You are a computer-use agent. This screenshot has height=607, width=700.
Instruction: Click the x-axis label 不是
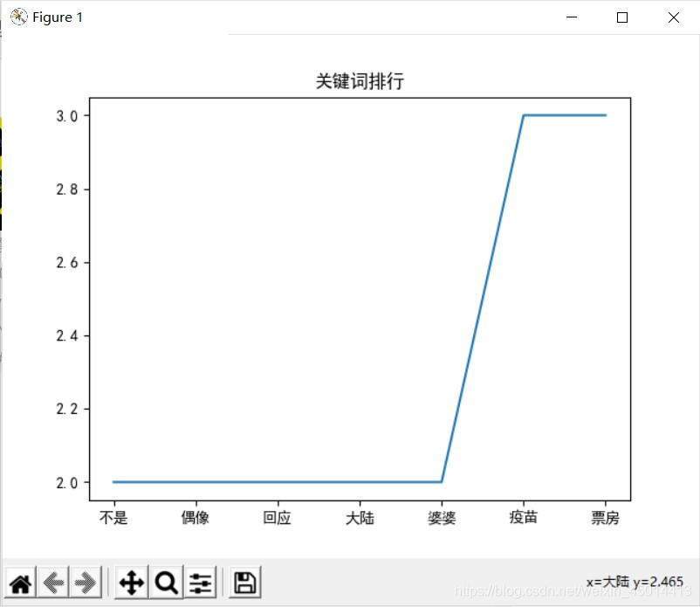(x=113, y=518)
